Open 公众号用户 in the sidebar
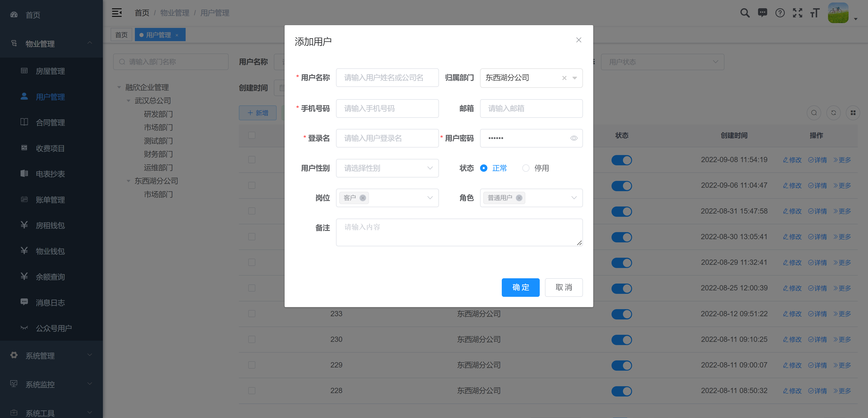 click(x=51, y=328)
